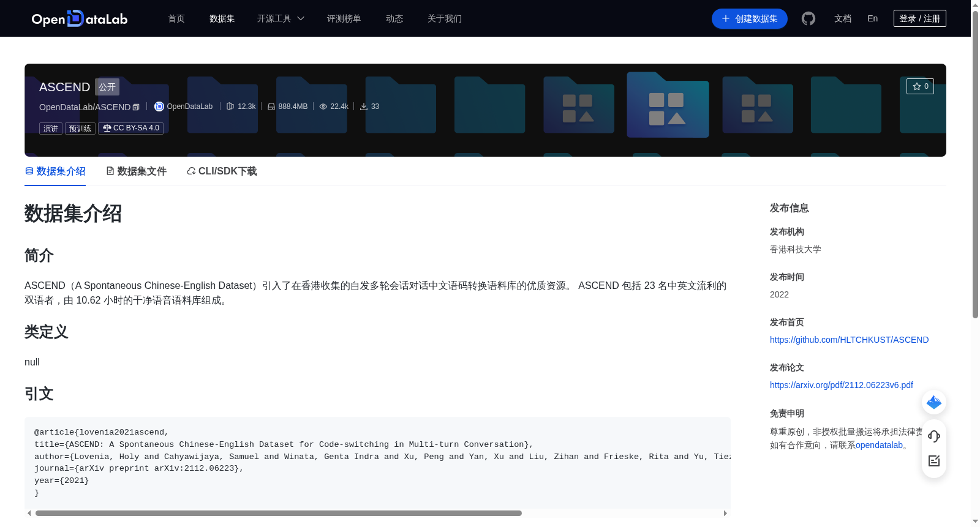Click the 2022 publish year text
This screenshot has height=527, width=980.
[779, 294]
